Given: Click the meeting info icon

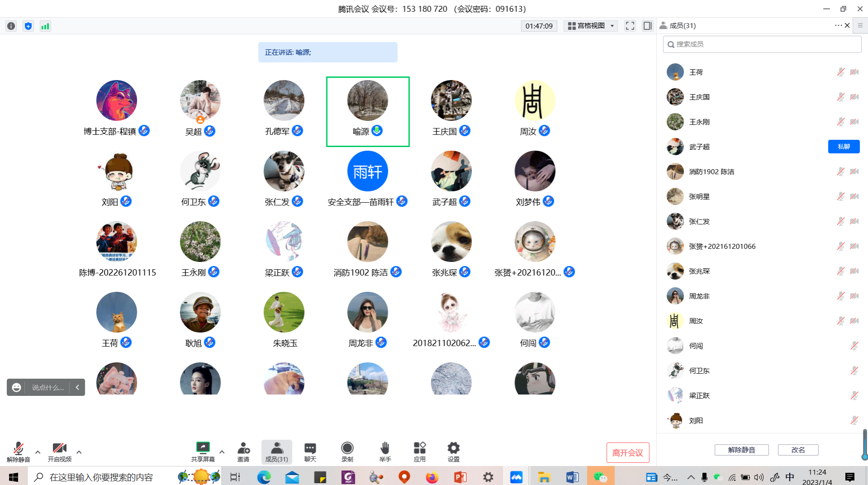Looking at the screenshot, I should click(11, 26).
